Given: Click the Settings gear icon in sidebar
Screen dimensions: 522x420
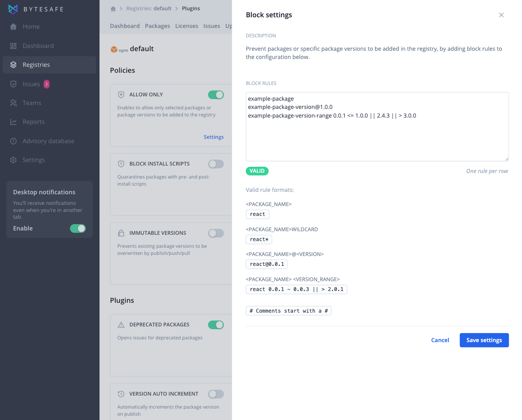Looking at the screenshot, I should point(13,160).
